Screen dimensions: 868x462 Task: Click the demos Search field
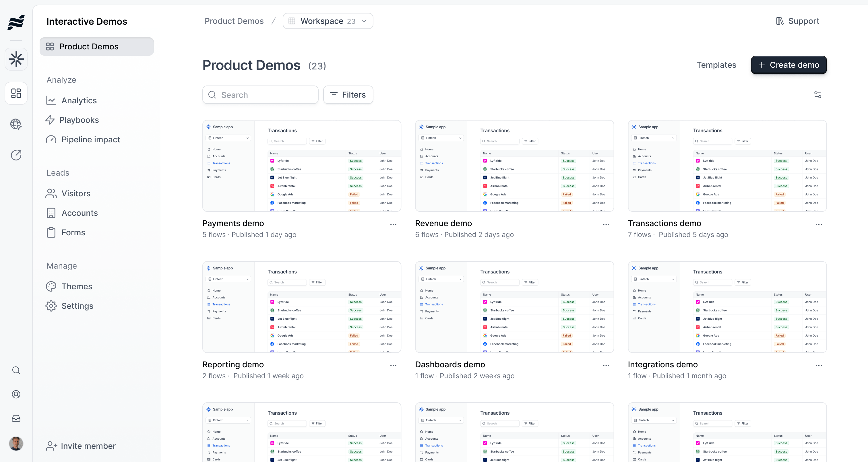coord(260,95)
